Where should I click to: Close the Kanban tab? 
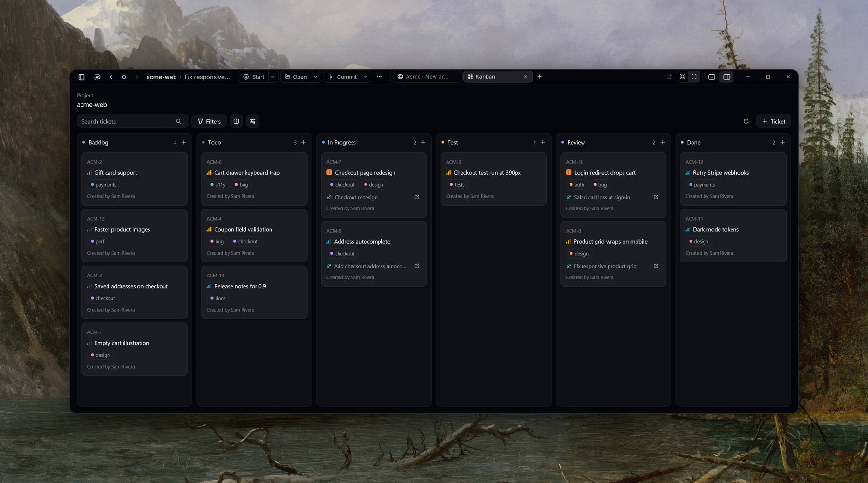tap(525, 77)
